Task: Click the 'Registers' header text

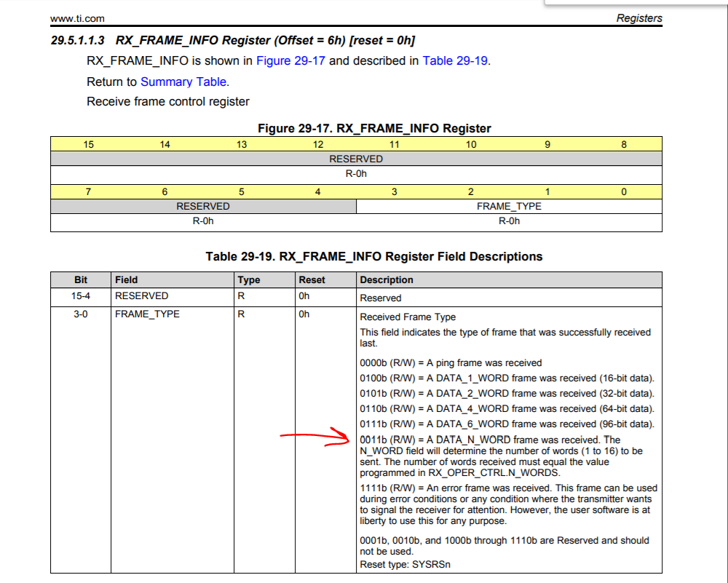Action: click(639, 18)
